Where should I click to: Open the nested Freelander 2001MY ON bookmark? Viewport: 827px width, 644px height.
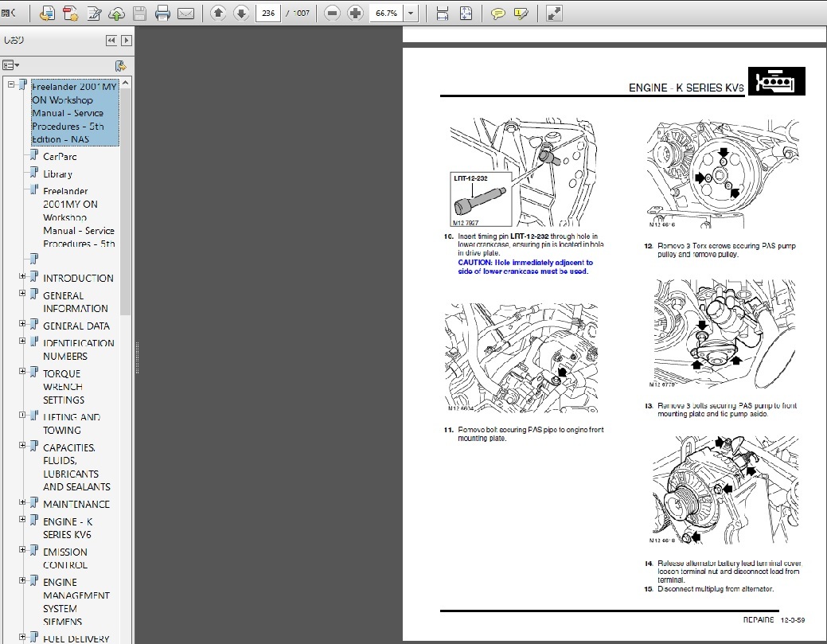(x=79, y=217)
